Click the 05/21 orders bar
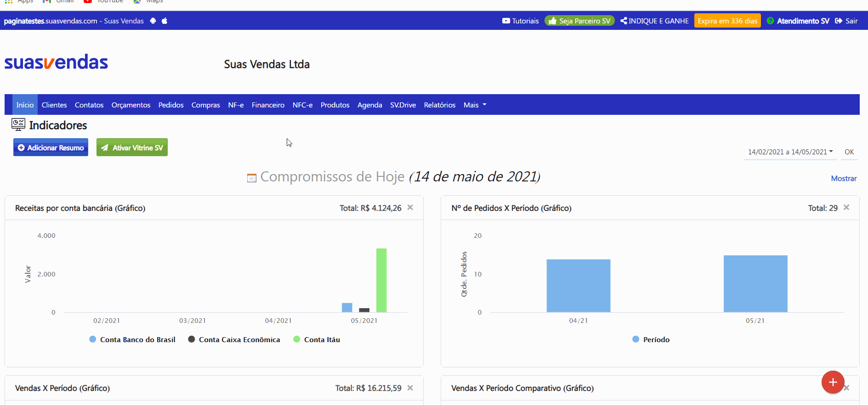Viewport: 868px width, 406px height. 755,284
